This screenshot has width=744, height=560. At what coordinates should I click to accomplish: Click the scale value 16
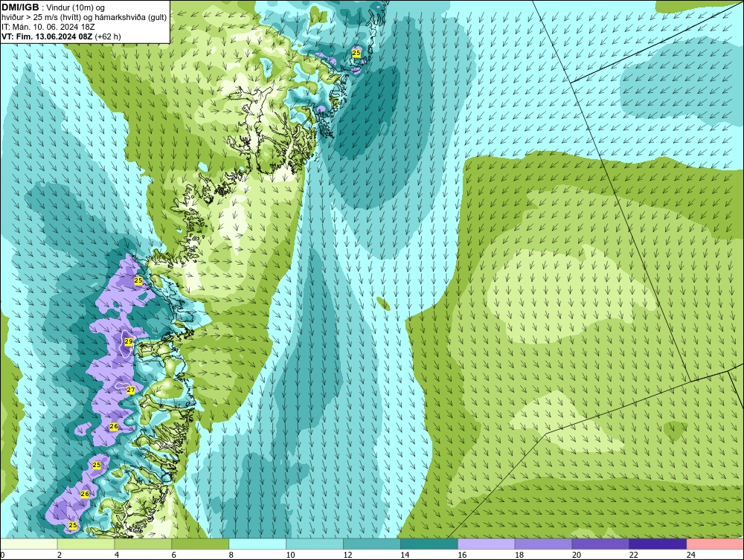click(x=462, y=555)
